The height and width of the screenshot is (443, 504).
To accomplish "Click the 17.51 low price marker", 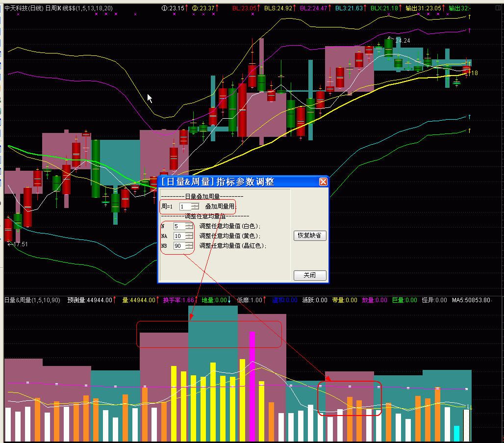I will pyautogui.click(x=21, y=244).
